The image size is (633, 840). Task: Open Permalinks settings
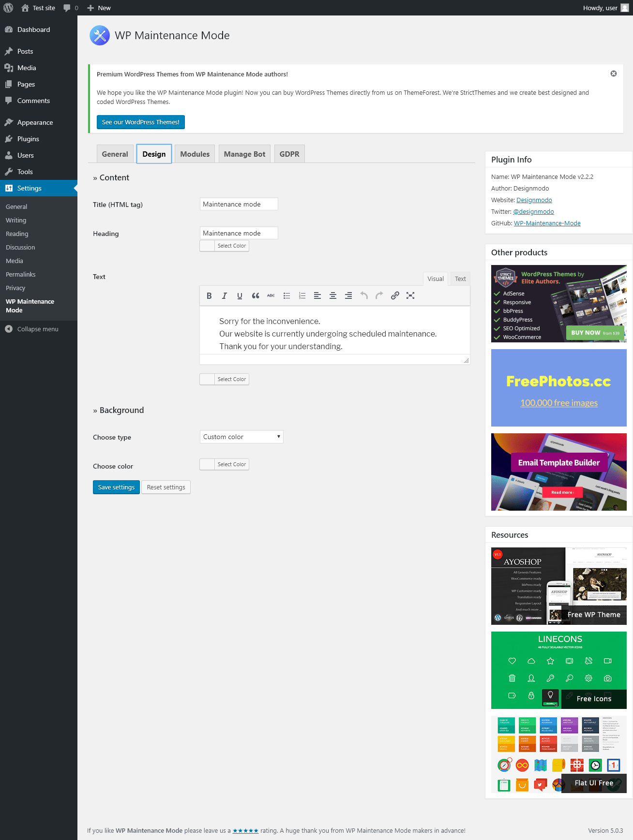click(21, 274)
